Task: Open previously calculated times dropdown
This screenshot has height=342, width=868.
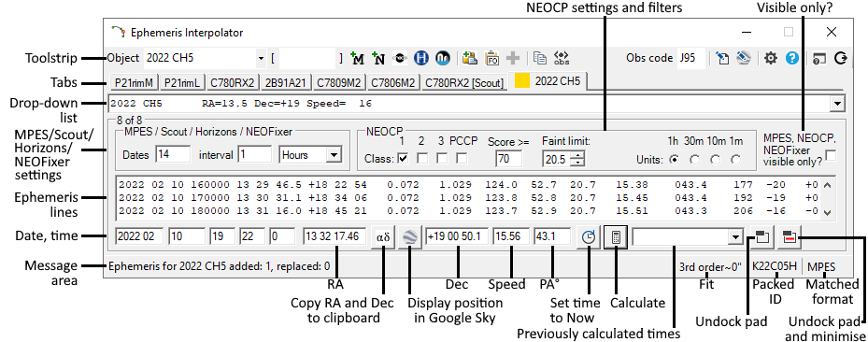Action: [x=735, y=237]
